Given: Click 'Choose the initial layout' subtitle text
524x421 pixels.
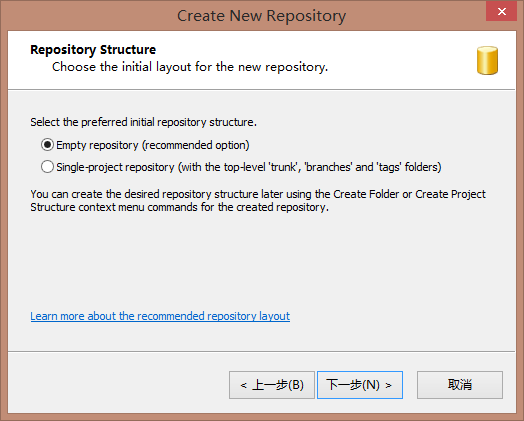Looking at the screenshot, I should click(190, 67).
